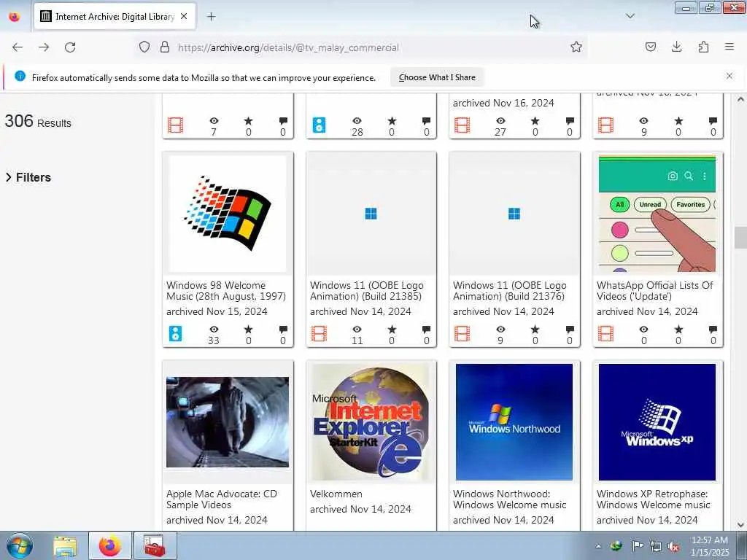Dismiss the Firefox data notification bar
Image resolution: width=747 pixels, height=560 pixels.
(x=729, y=76)
